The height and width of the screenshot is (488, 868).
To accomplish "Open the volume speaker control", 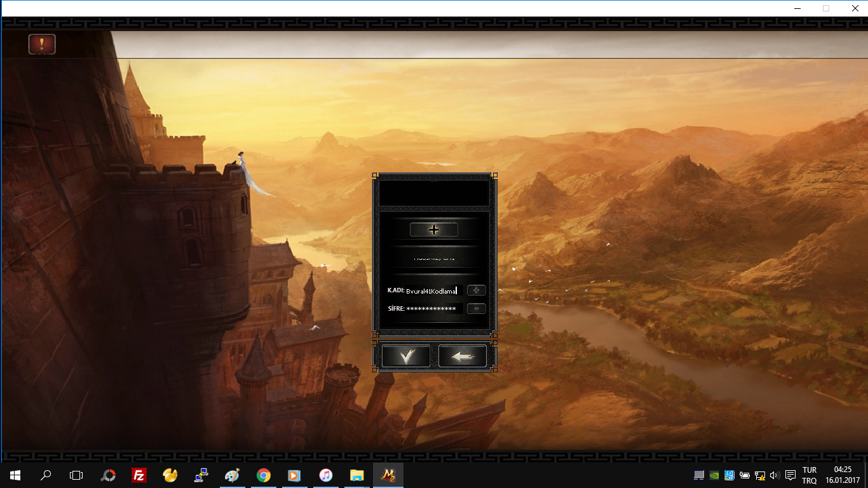I will point(775,475).
